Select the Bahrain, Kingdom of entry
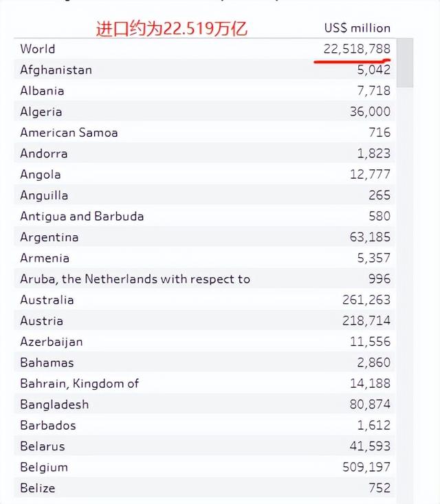Viewport: 440px width, 504px height. point(79,384)
